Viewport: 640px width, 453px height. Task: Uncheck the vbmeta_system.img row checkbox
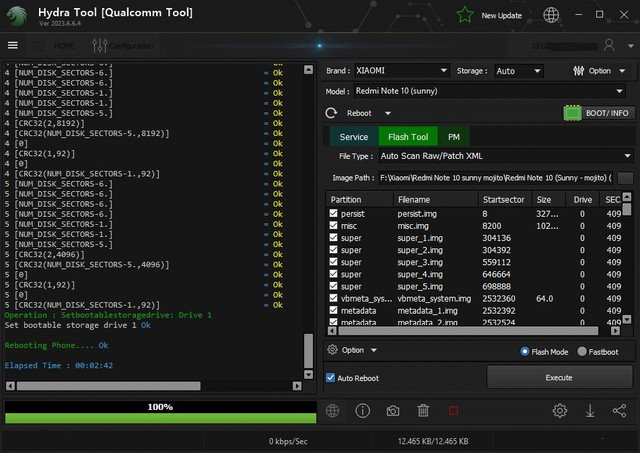[x=333, y=298]
